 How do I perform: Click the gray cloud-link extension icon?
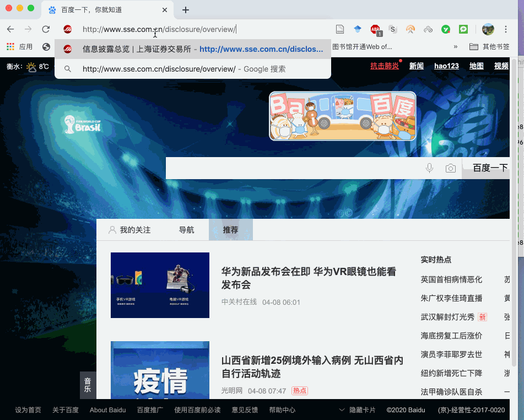click(428, 29)
